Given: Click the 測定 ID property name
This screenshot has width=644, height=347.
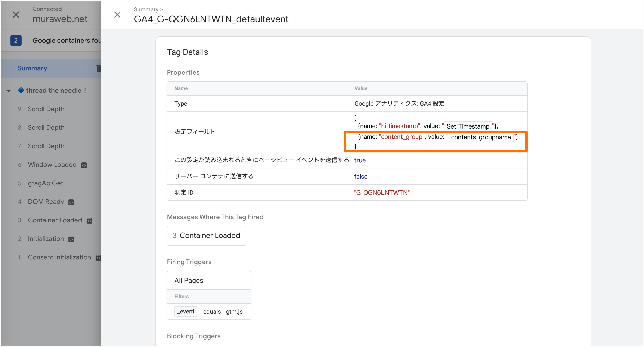Looking at the screenshot, I should [184, 192].
